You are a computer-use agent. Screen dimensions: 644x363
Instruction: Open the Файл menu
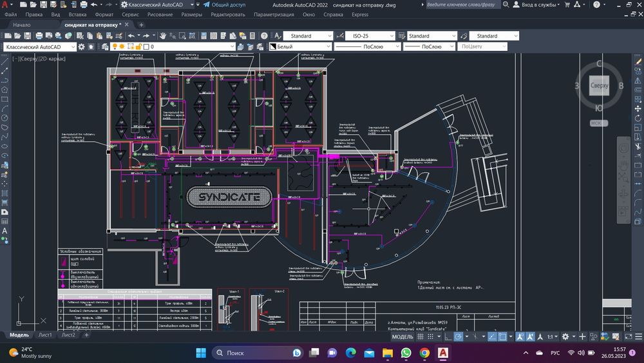pyautogui.click(x=11, y=14)
